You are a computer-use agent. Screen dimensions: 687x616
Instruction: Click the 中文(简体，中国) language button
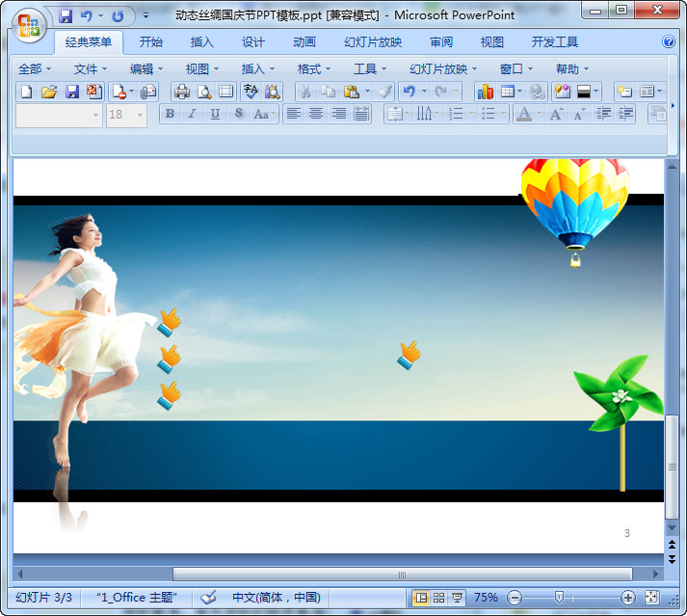pyautogui.click(x=276, y=598)
